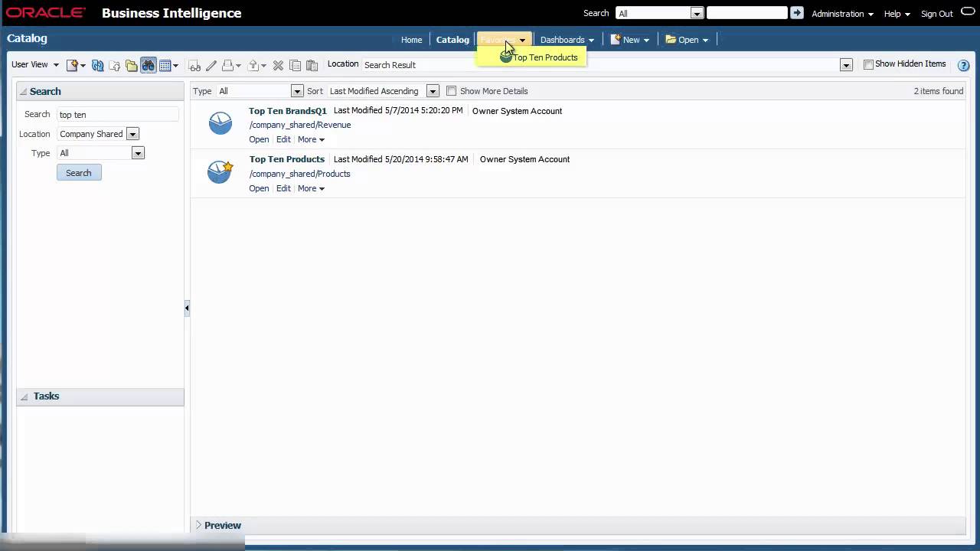
Task: Click the Open folder icon in header
Action: (671, 40)
